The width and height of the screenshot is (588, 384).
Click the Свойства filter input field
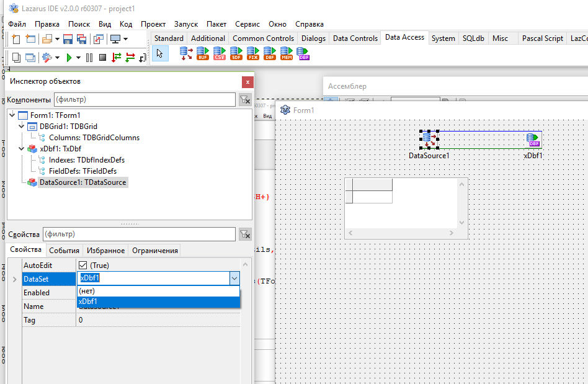coord(139,234)
